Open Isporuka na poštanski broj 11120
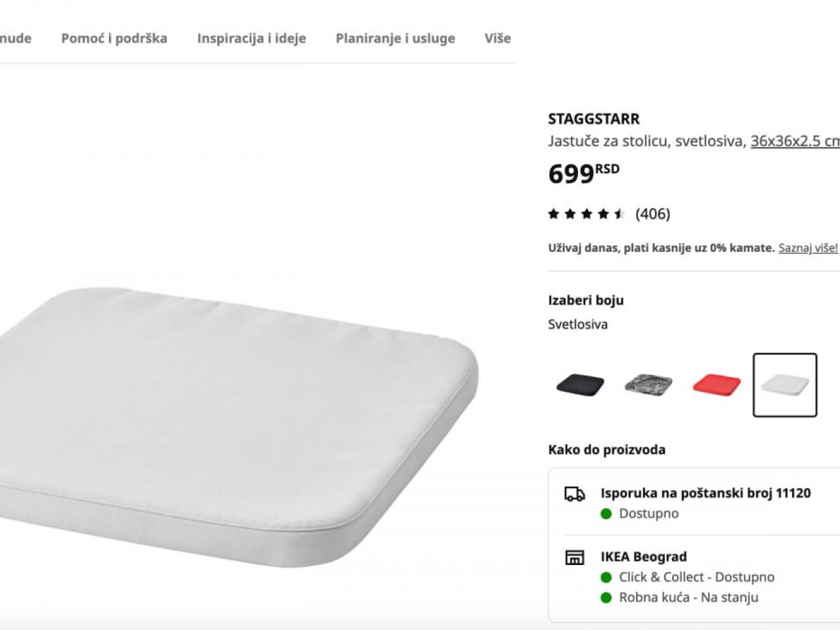 pos(705,493)
